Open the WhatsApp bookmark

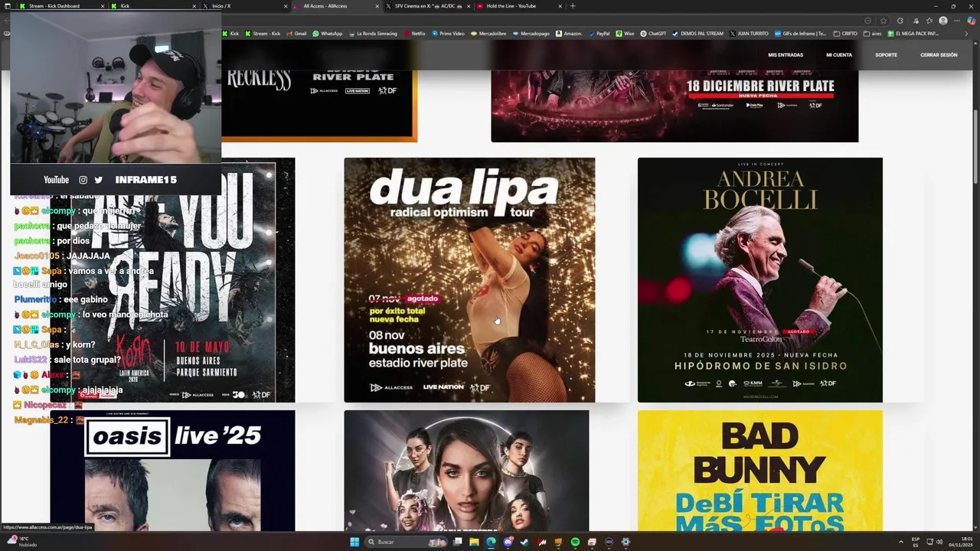coord(328,34)
